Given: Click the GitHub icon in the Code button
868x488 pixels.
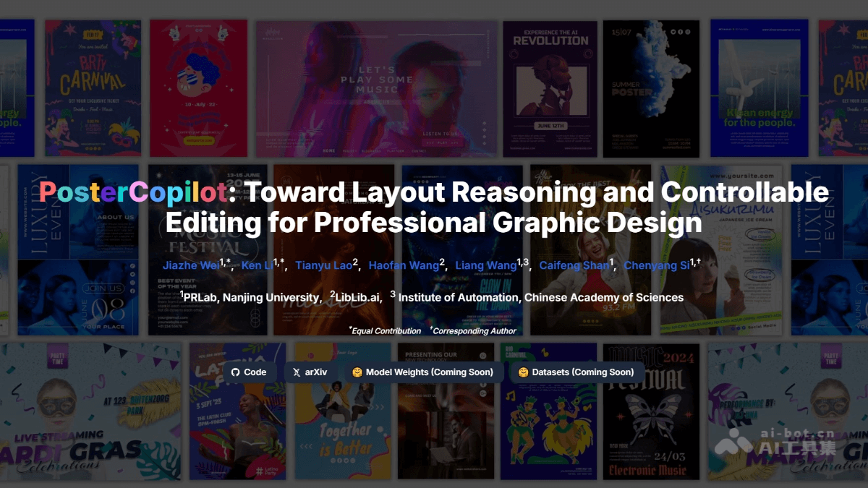Looking at the screenshot, I should click(x=234, y=372).
